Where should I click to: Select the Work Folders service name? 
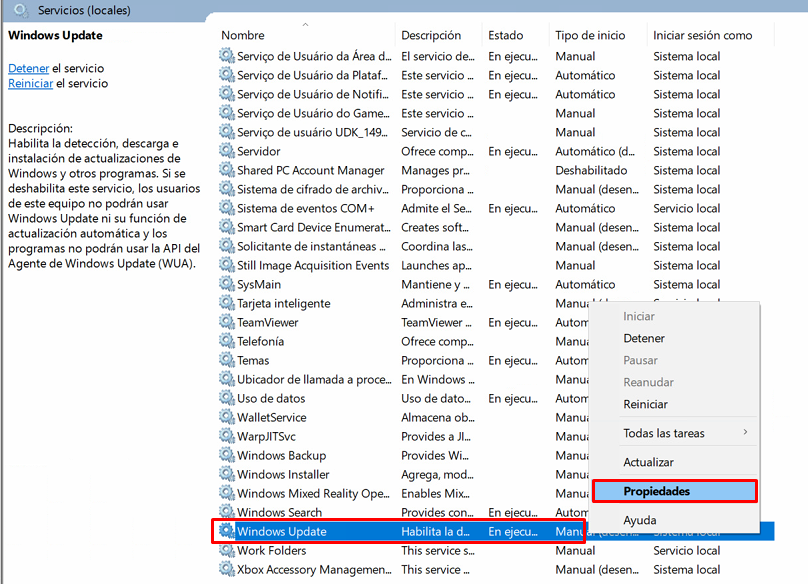pyautogui.click(x=272, y=550)
